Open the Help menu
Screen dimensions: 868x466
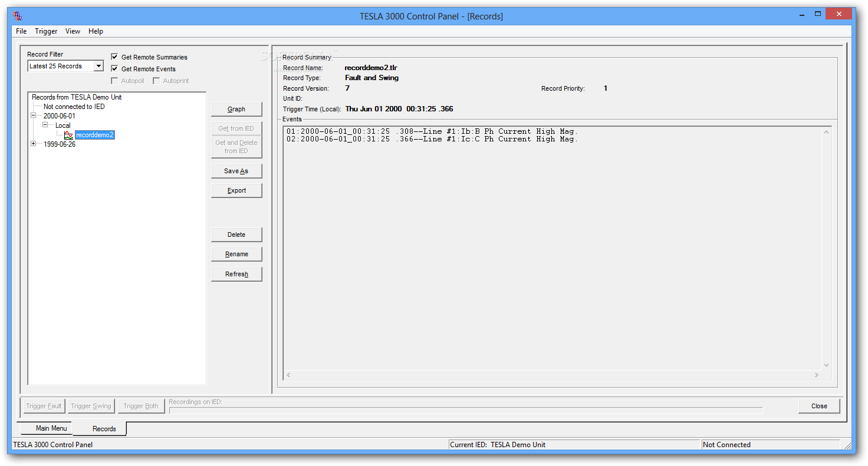pos(96,31)
